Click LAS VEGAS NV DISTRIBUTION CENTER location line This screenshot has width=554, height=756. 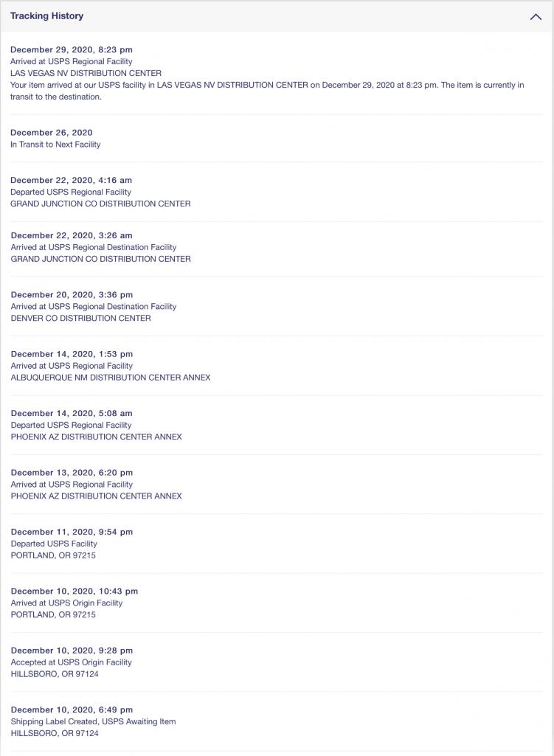point(86,73)
